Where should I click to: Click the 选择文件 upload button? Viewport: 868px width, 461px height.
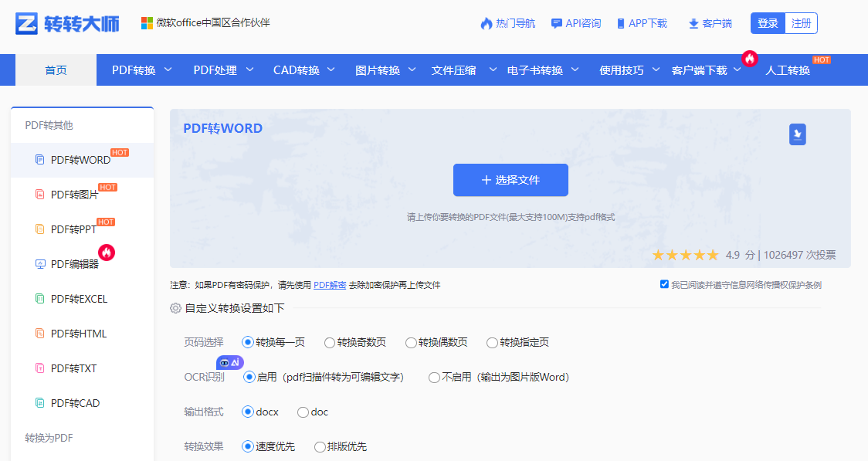pos(510,179)
